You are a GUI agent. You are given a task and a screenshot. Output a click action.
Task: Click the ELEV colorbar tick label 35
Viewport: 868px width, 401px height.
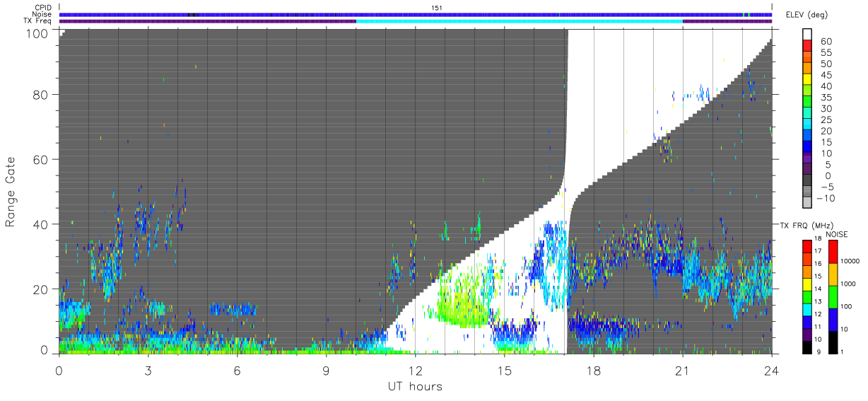click(x=826, y=98)
